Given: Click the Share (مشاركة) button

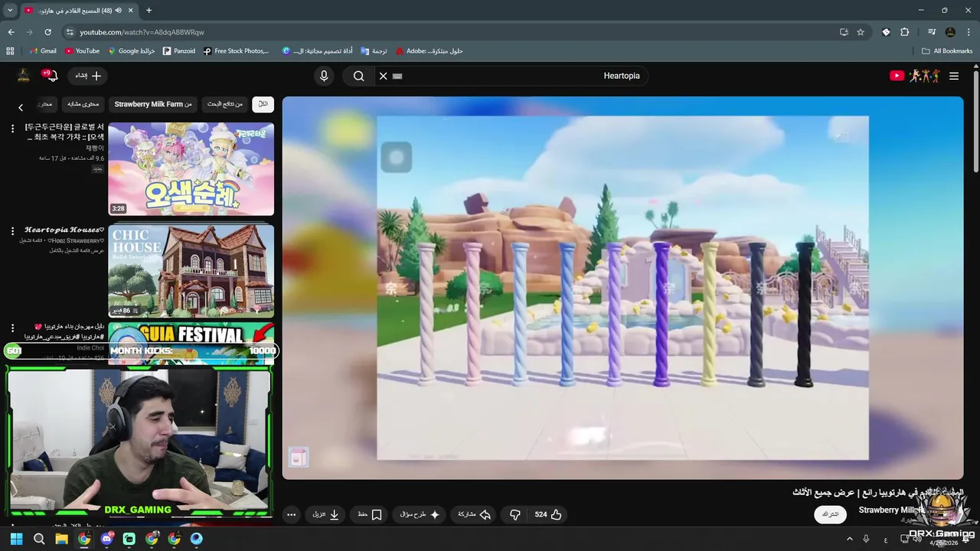Looking at the screenshot, I should point(475,515).
